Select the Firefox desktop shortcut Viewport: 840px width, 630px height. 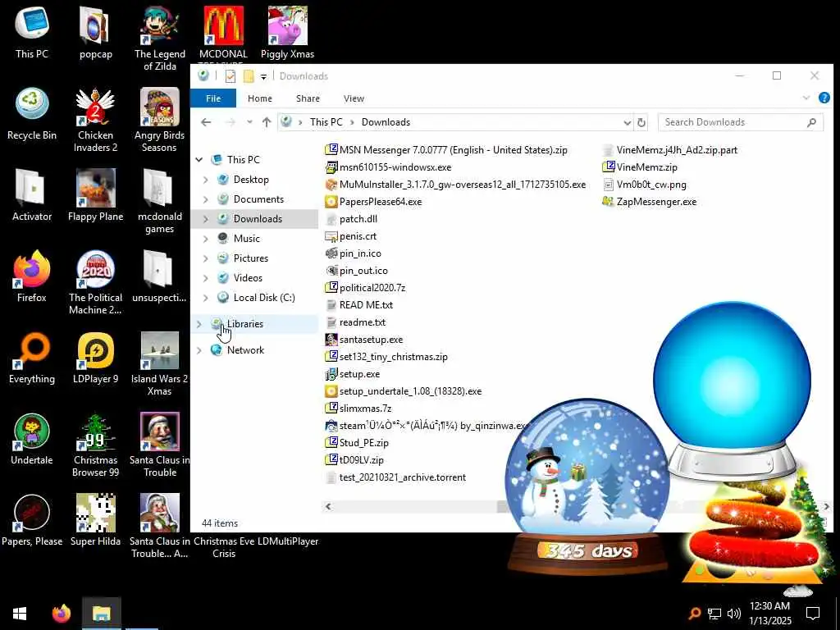(32, 276)
